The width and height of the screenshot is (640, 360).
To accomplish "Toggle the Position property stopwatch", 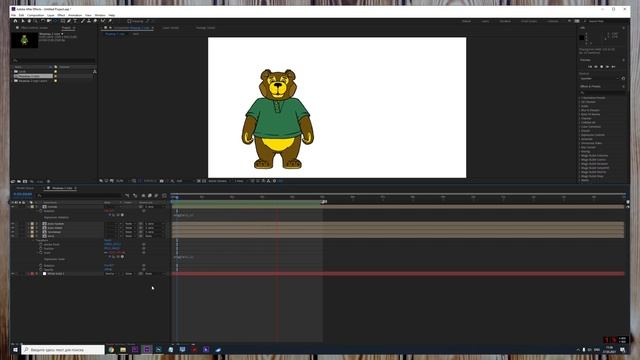I will (40, 249).
